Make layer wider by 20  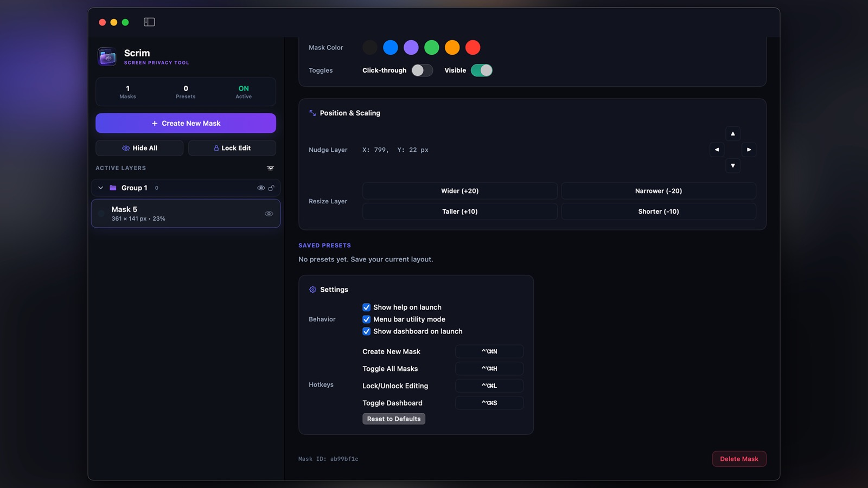point(459,191)
